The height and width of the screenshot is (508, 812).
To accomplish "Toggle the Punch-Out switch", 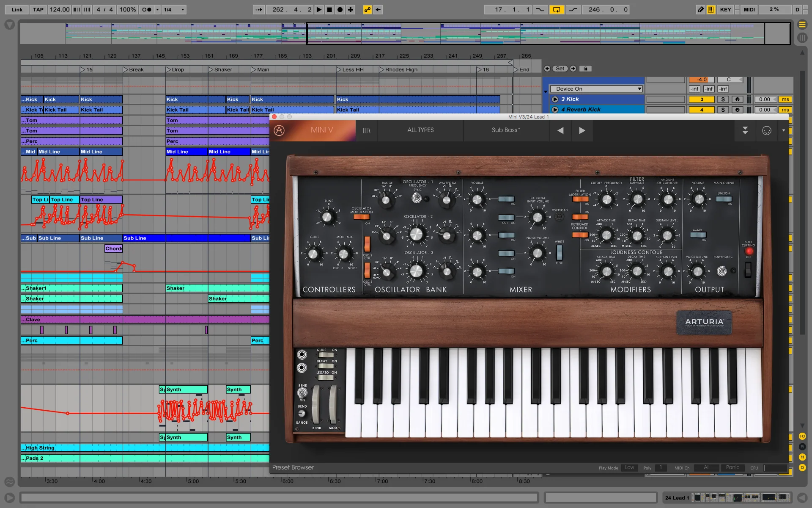I will tap(573, 9).
